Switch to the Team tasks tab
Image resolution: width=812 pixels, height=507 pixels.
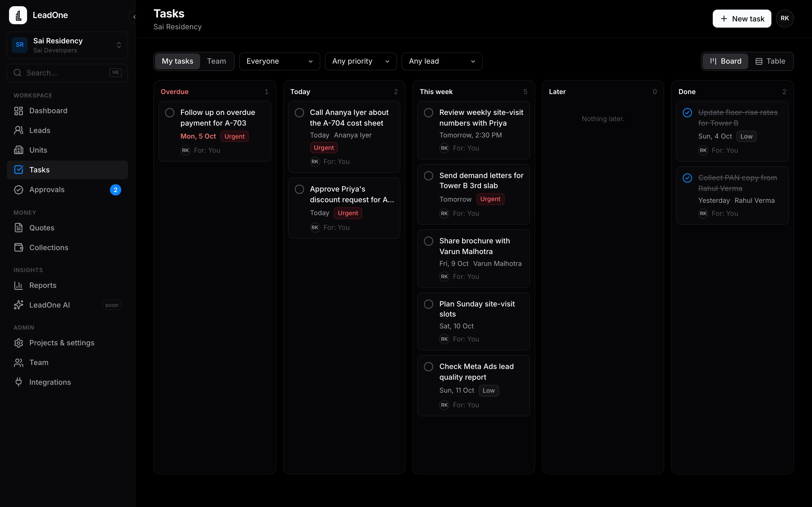coord(217,61)
